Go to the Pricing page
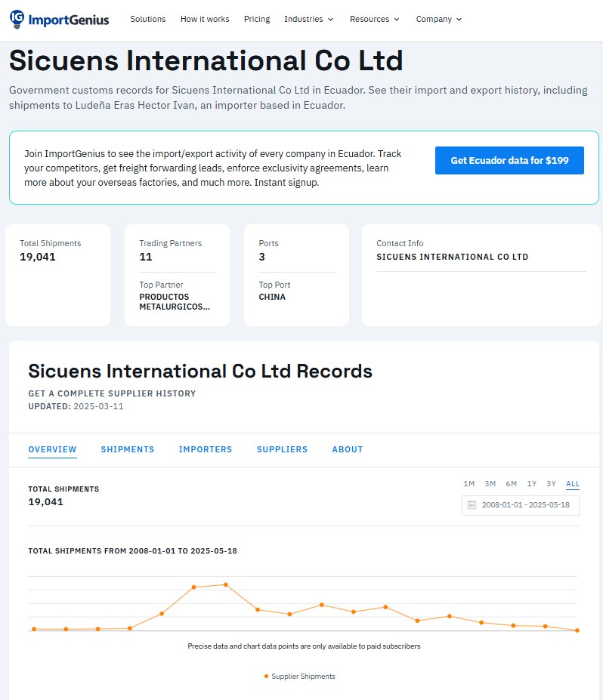The image size is (603, 700). (x=257, y=19)
